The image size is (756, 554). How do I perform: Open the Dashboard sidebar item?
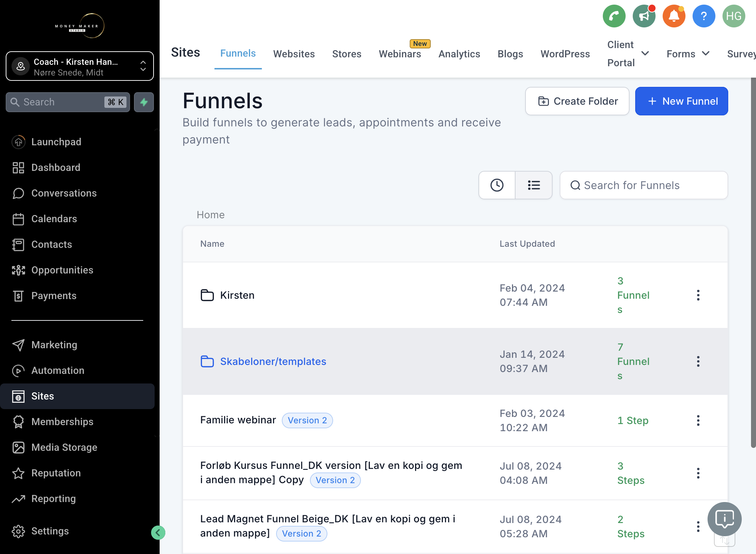coord(77,167)
